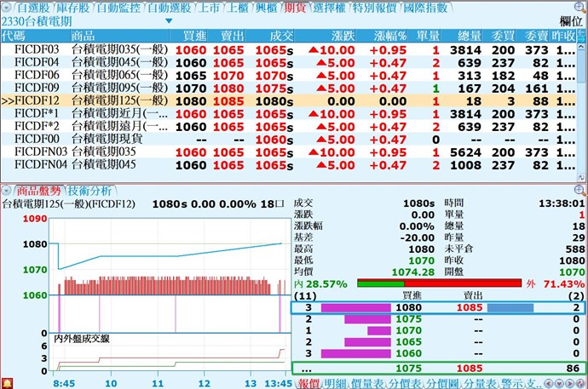Select the 上市 tab

coord(209,8)
